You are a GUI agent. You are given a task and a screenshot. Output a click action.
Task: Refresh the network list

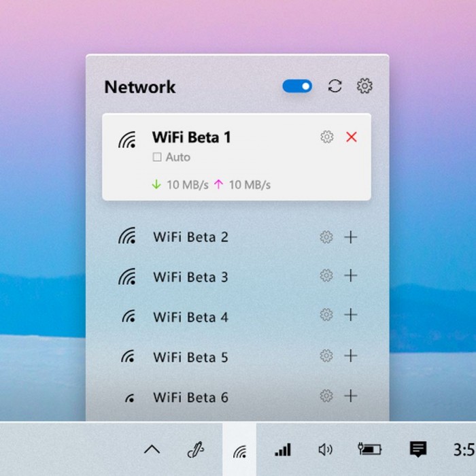[x=335, y=86]
